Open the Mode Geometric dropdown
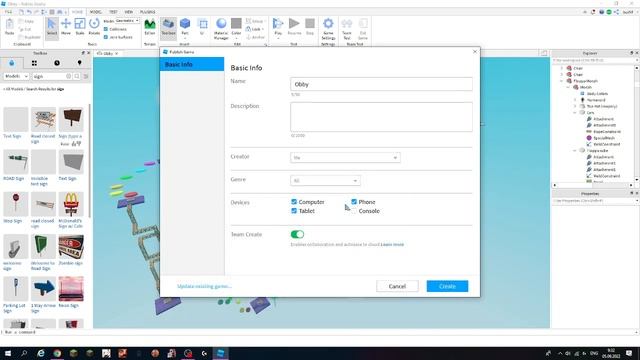 point(127,20)
